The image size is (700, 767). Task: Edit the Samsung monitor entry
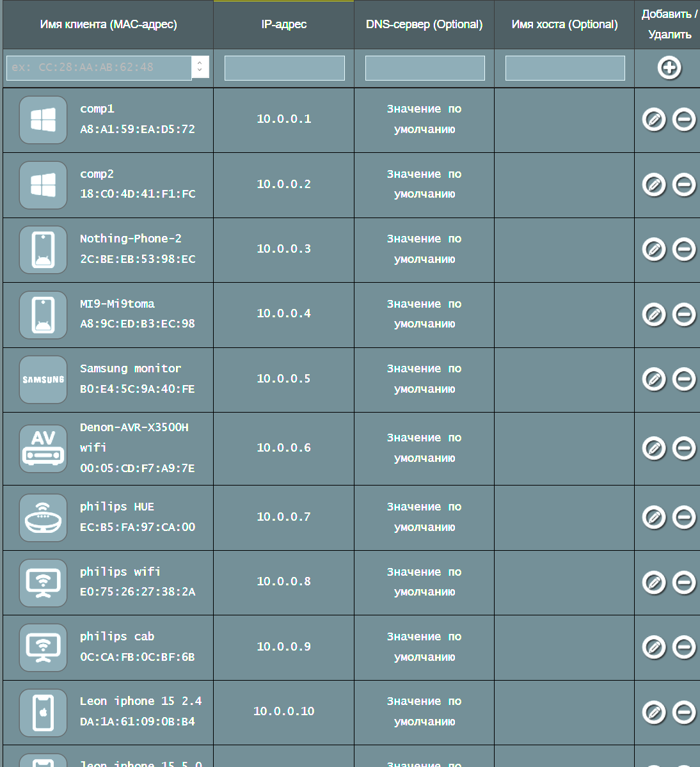click(654, 379)
